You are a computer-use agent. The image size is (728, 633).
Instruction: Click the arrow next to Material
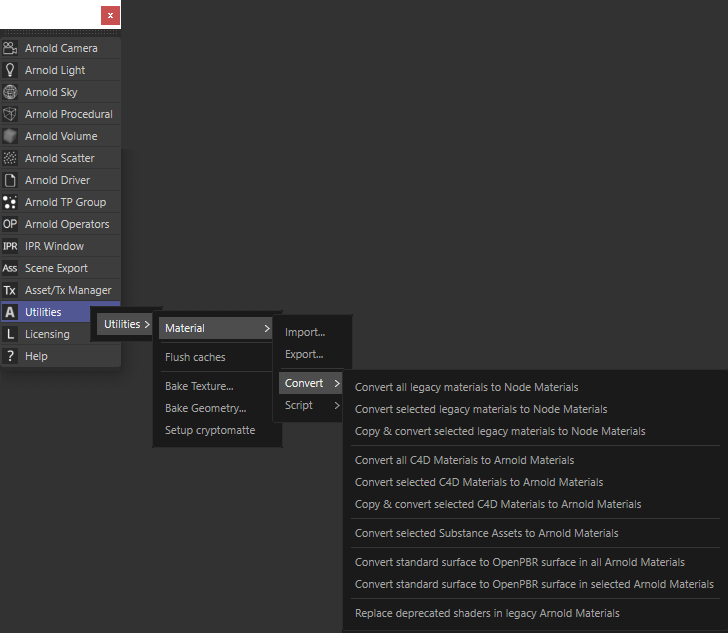[267, 328]
